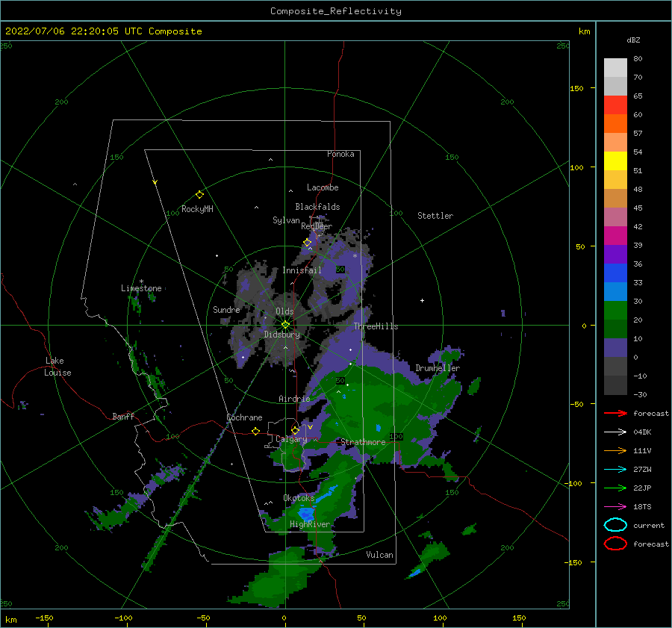Click the HighRiver town label
Screen dimensions: 672x628
[x=310, y=524]
